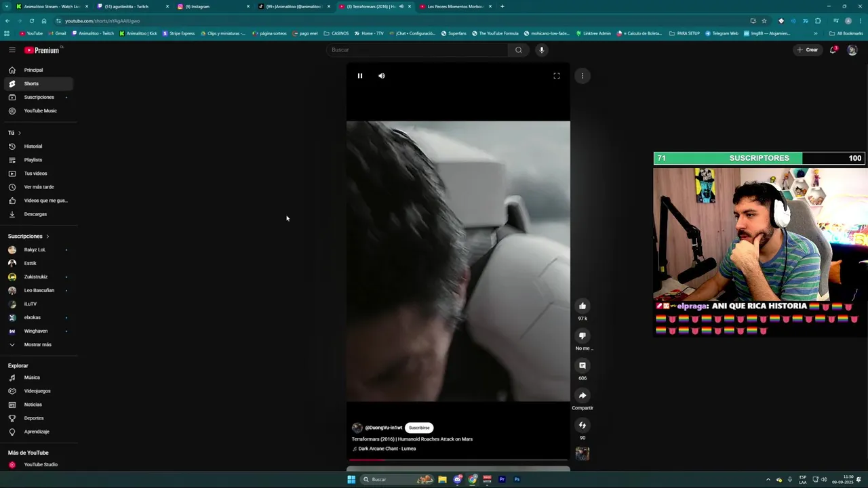Open Descargas in the sidebar

click(x=38, y=214)
